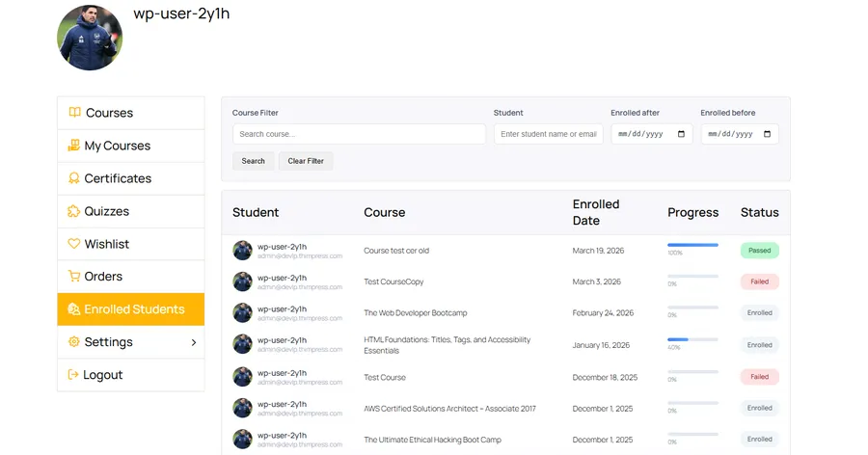Click student avatar in Ethical Hacking row
The height and width of the screenshot is (455, 868).
(242, 439)
